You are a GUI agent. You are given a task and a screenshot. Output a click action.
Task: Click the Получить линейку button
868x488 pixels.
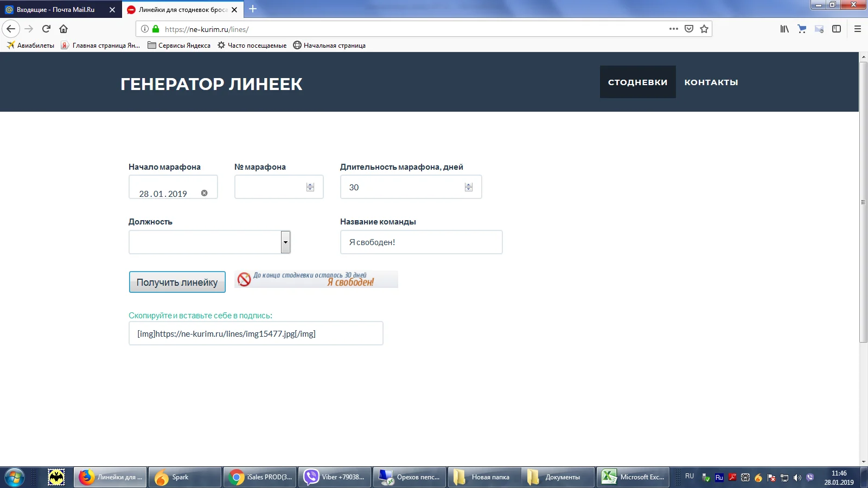tap(177, 282)
